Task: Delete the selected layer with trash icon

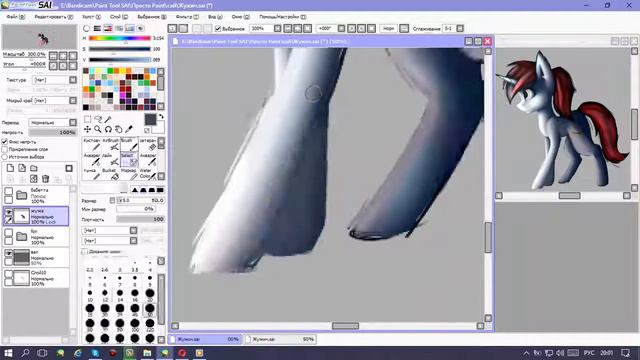Action: pos(45,179)
